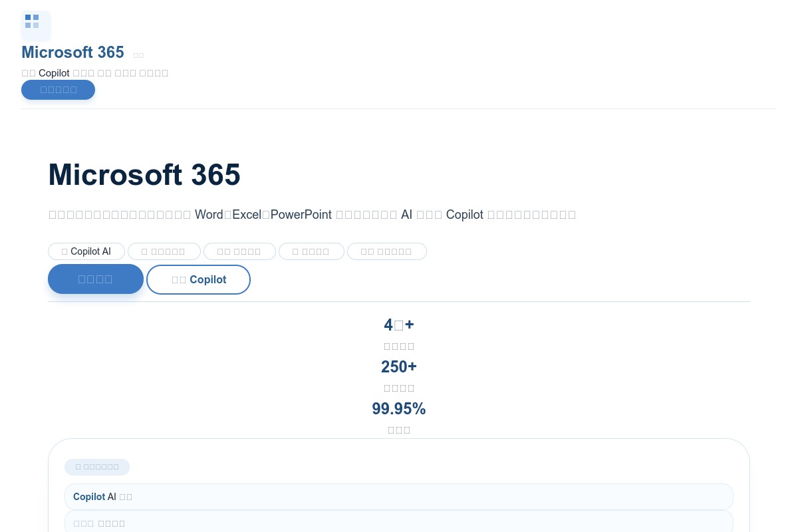The image size is (798, 532).
Task: Click the solid blue header button under navigation
Action: coord(58,90)
